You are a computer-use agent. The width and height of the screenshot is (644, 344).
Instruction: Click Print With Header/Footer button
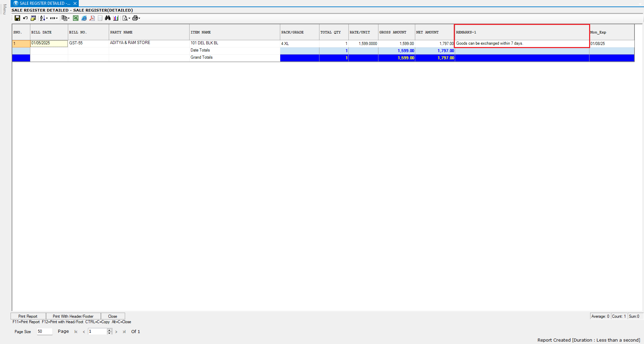[73, 316]
